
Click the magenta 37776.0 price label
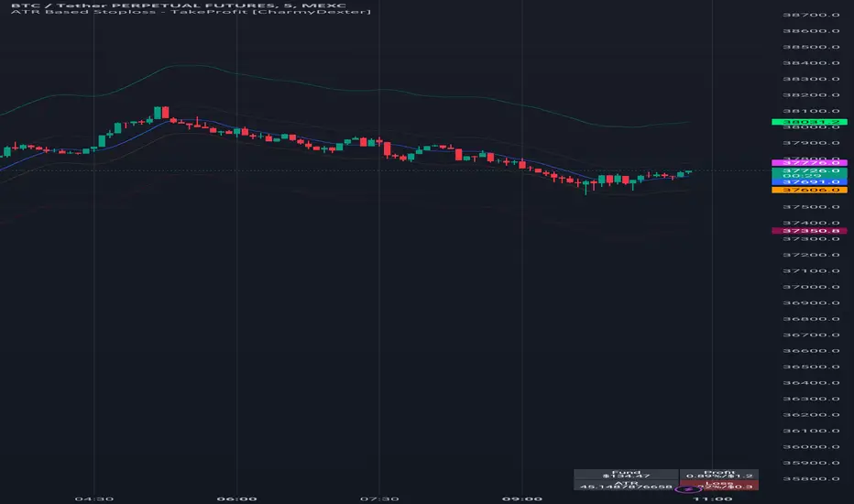(809, 162)
